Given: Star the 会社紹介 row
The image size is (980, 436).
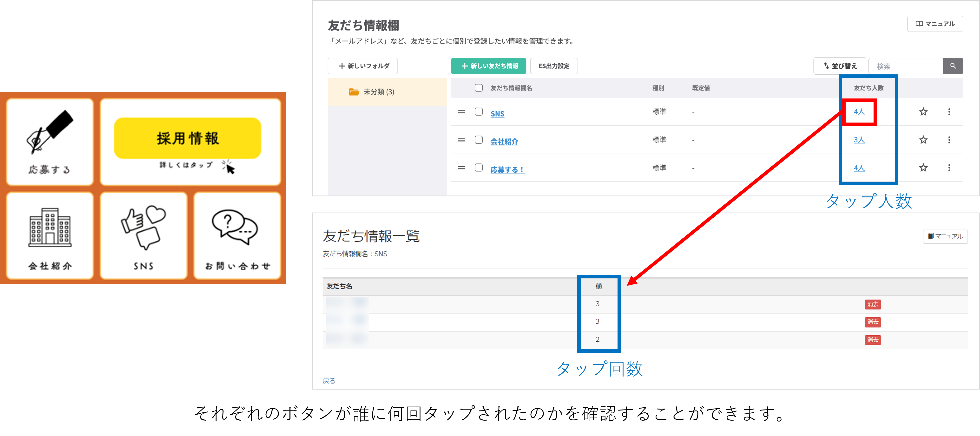Looking at the screenshot, I should click(923, 139).
